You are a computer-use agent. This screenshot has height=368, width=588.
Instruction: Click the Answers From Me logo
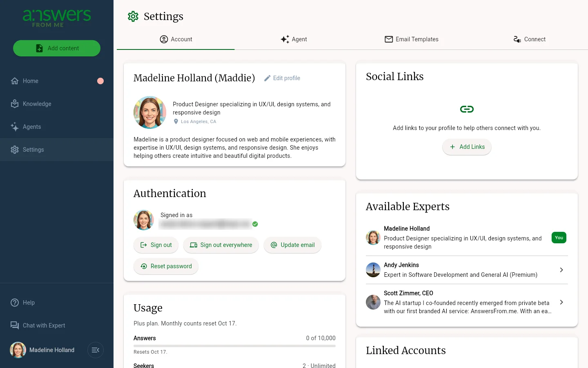(x=57, y=18)
